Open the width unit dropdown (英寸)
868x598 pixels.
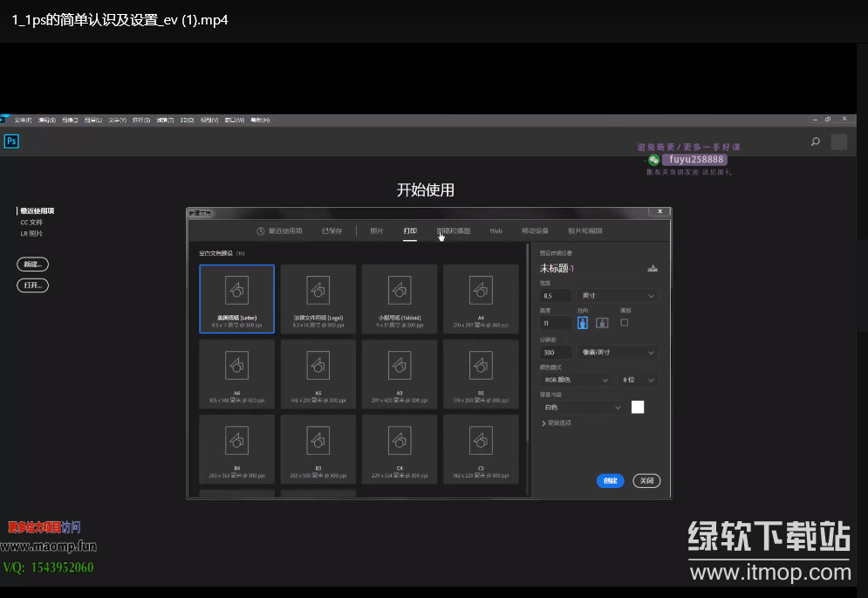click(x=618, y=296)
